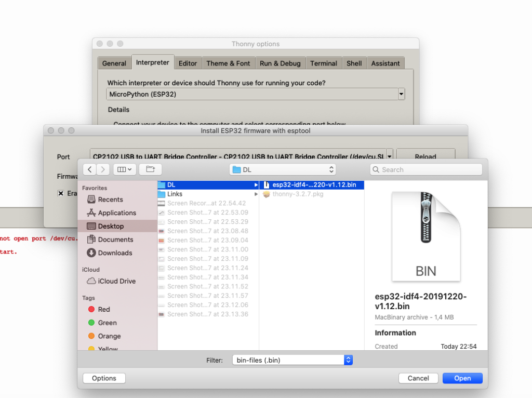Go back in the file dialog
532x398 pixels.
[x=89, y=169]
